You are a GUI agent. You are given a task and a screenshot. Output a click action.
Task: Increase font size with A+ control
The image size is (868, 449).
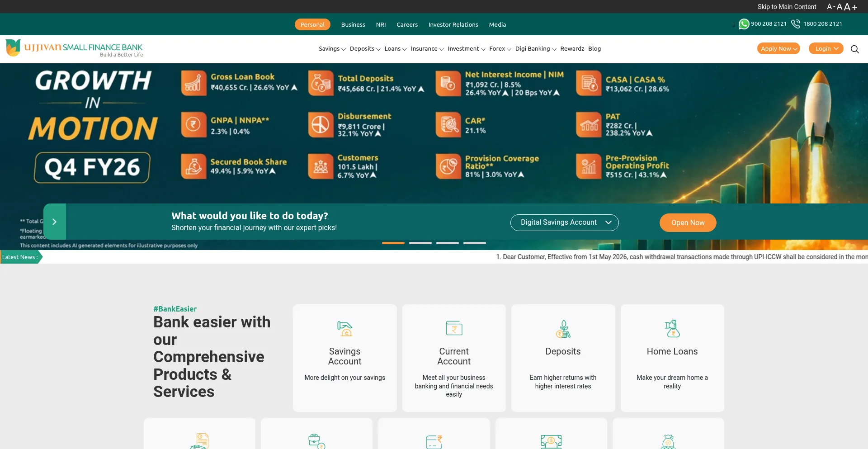pos(851,7)
